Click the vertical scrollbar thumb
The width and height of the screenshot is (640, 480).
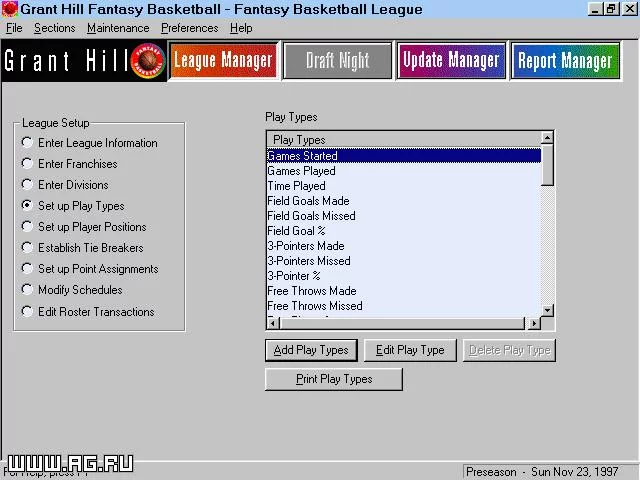tap(547, 164)
